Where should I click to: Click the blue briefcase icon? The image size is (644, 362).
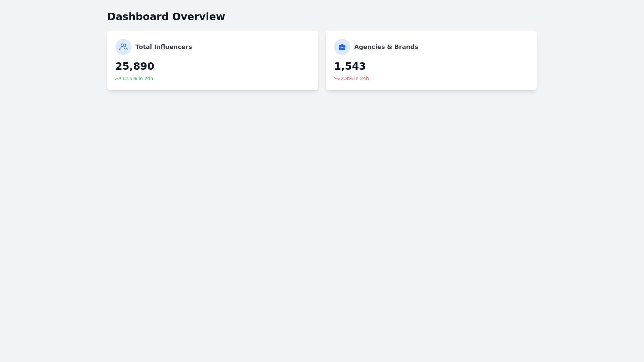click(x=342, y=47)
